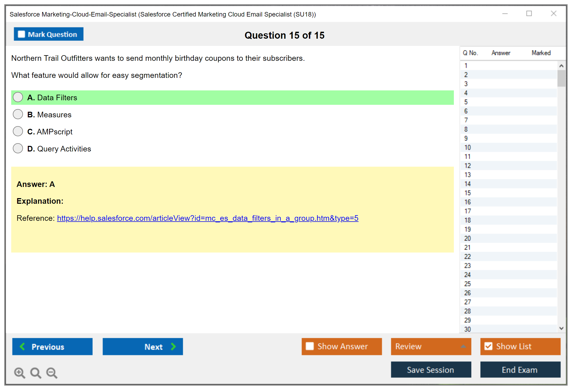Click the reset zoom magnifier icon
This screenshot has width=574, height=392.
pyautogui.click(x=36, y=373)
